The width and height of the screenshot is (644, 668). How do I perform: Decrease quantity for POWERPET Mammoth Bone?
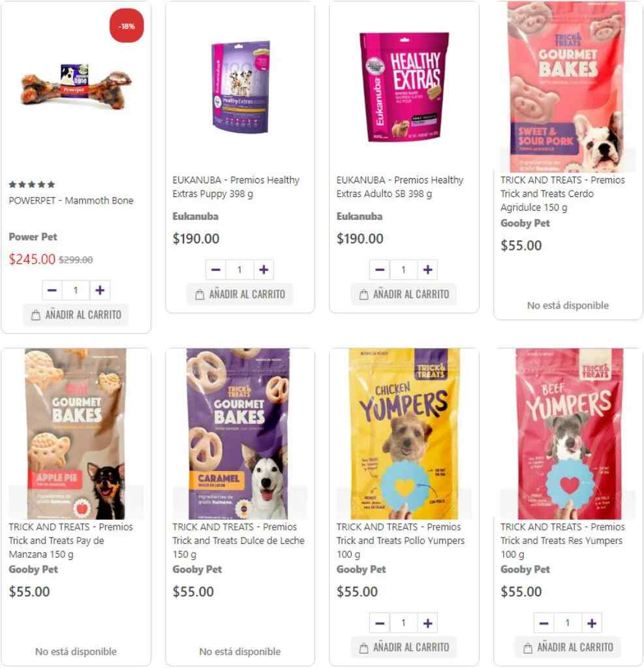pos(52,290)
